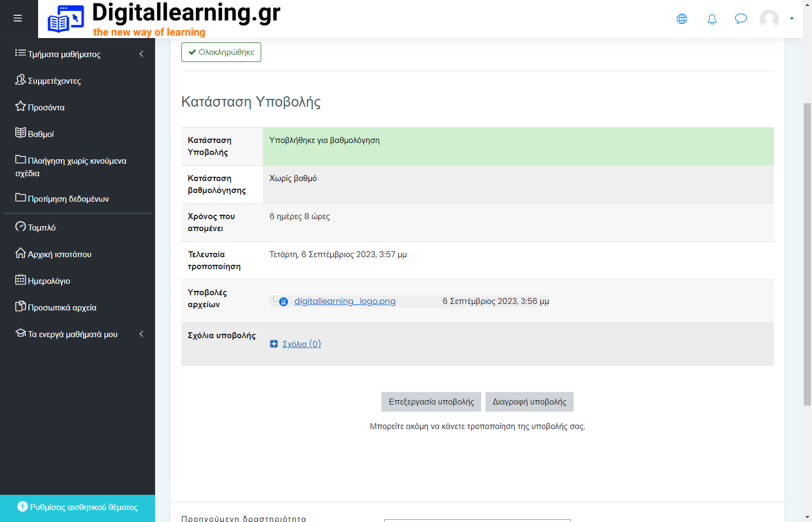Expand Σχόλια (0) comments link
This screenshot has height=522, width=812.
pyautogui.click(x=302, y=344)
